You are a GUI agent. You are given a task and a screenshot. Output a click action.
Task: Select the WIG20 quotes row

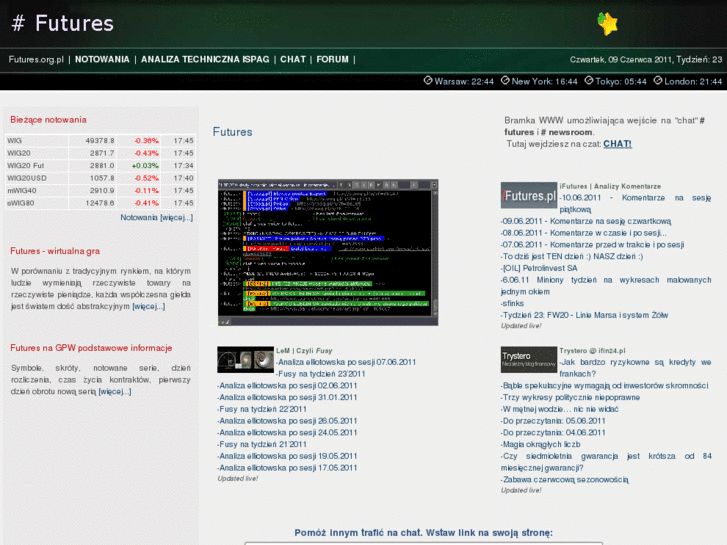(x=101, y=153)
